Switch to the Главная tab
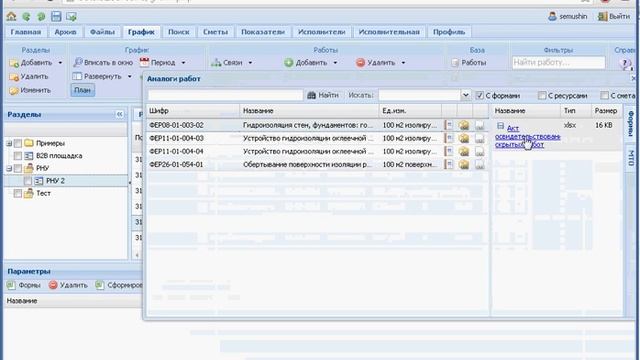The width and height of the screenshot is (640, 360). click(x=26, y=32)
